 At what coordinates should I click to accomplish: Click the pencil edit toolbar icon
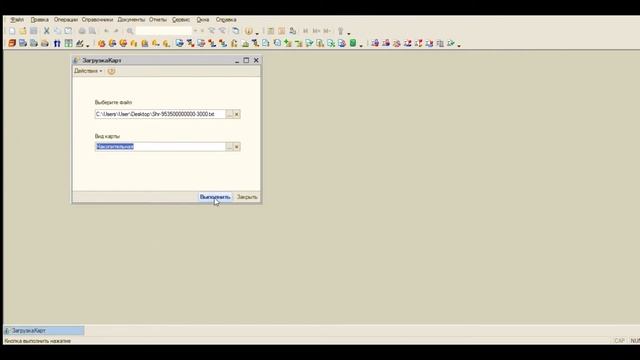tap(80, 43)
